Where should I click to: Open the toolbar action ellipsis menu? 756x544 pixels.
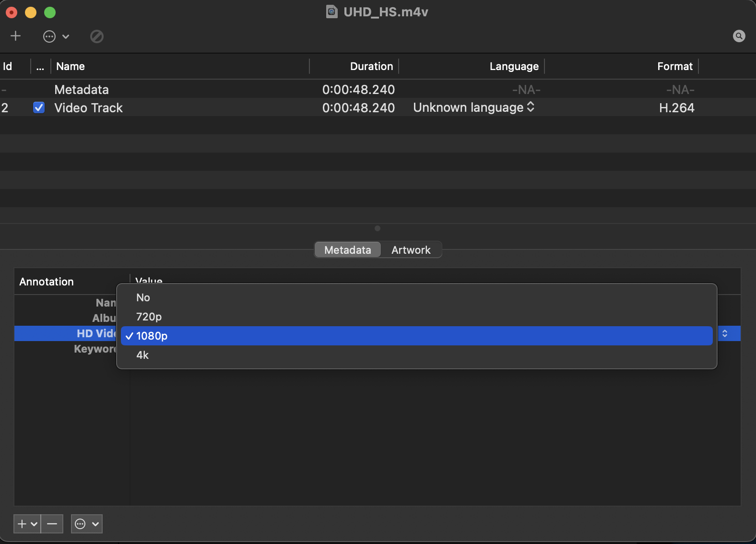coord(56,36)
